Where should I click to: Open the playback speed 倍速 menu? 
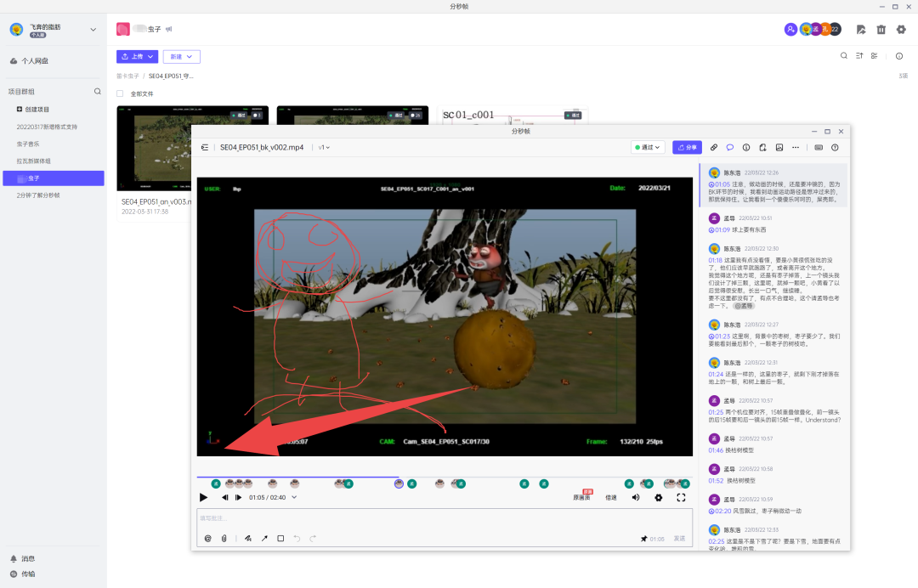point(610,497)
